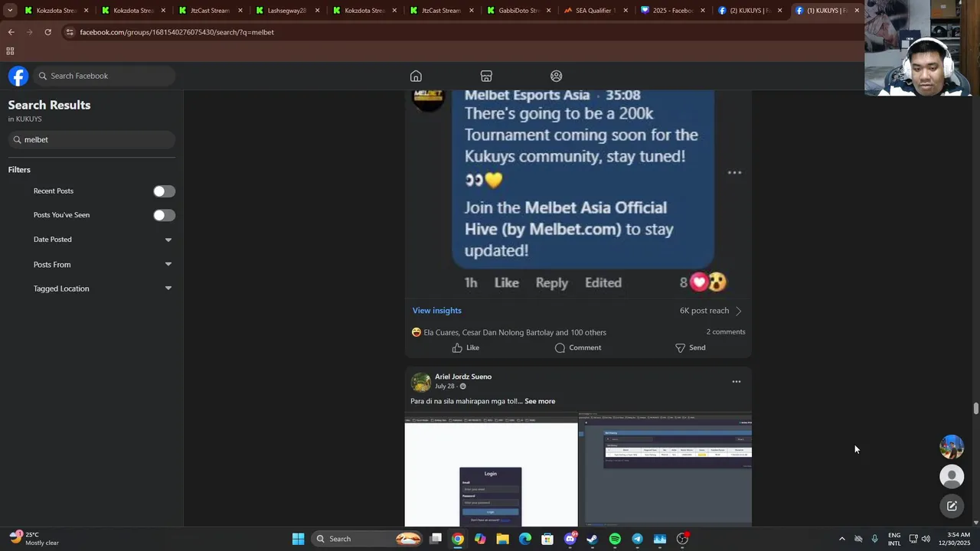Click the melbet group search field

(92, 140)
